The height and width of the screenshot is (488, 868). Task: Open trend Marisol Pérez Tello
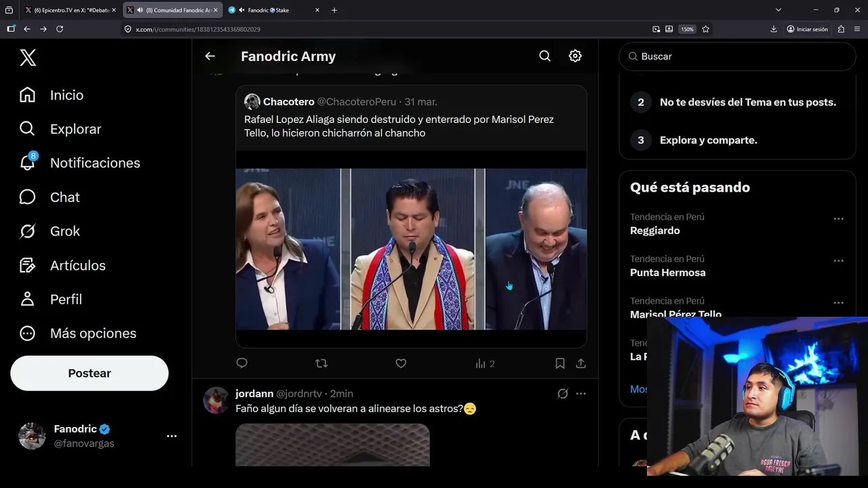point(675,314)
